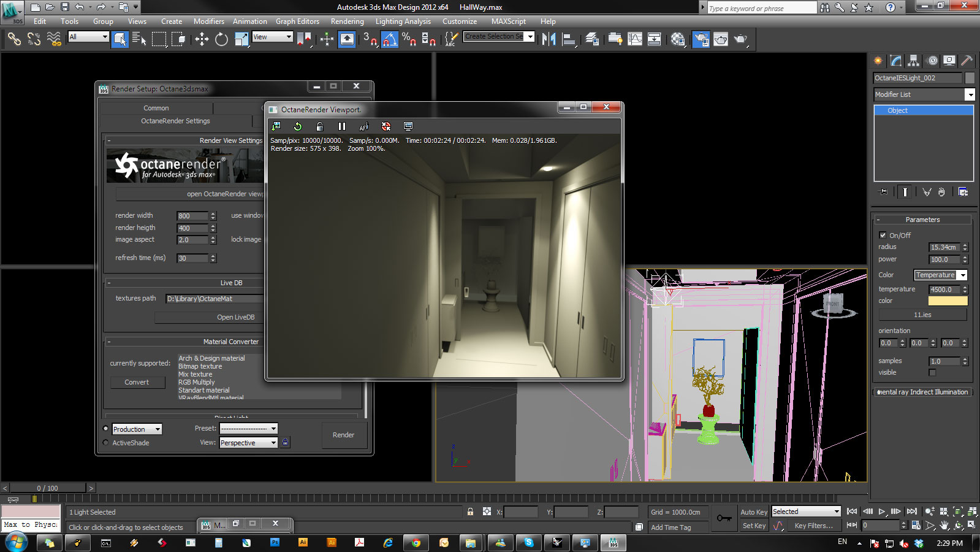Image resolution: width=980 pixels, height=552 pixels.
Task: Pause rendering in OctaneRender Viewport
Action: pos(342,126)
